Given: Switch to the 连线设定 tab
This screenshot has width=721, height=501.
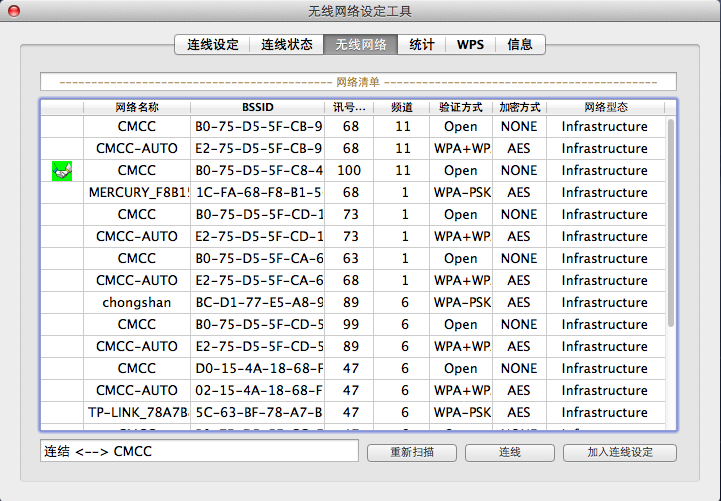Looking at the screenshot, I should [x=212, y=45].
